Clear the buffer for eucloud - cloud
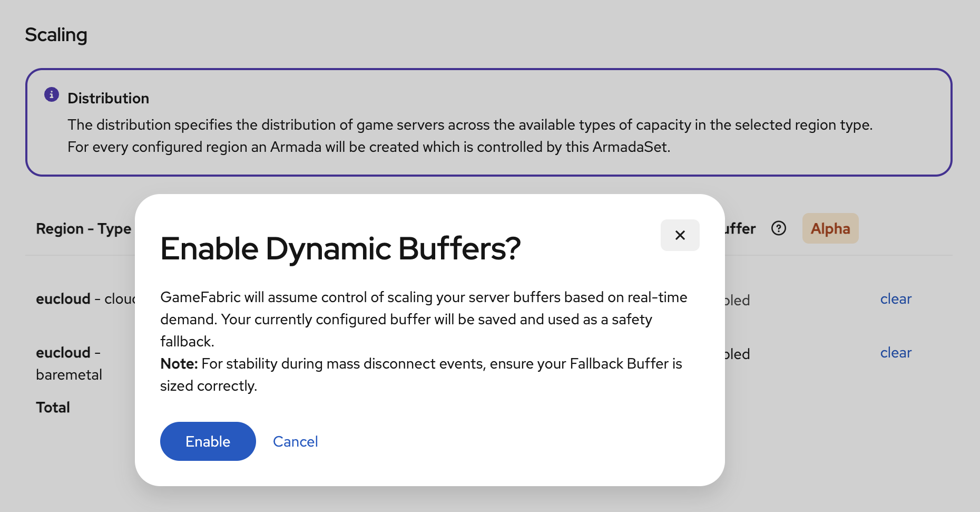The width and height of the screenshot is (980, 512). [895, 299]
